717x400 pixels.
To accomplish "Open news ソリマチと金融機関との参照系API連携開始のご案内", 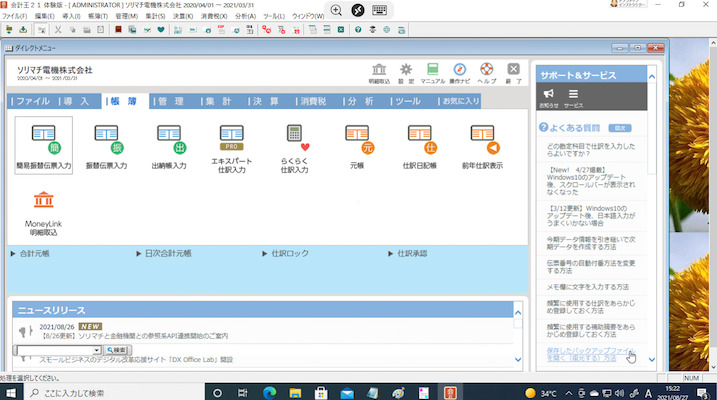I will click(135, 336).
